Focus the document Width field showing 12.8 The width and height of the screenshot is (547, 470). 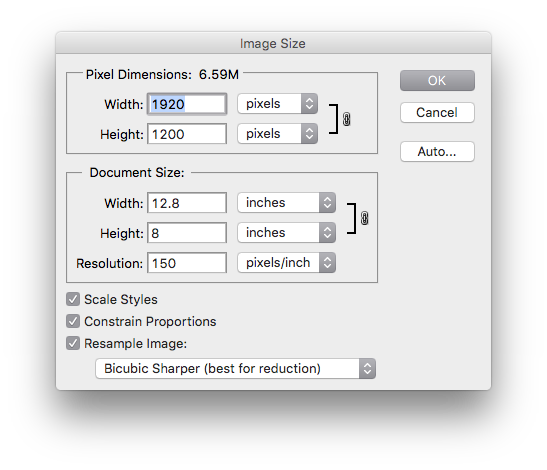pyautogui.click(x=187, y=203)
